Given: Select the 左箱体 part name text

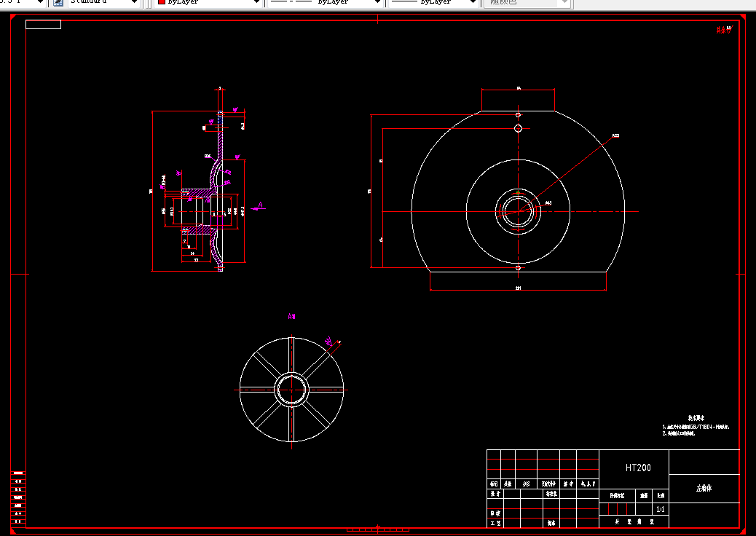Looking at the screenshot, I should [704, 488].
